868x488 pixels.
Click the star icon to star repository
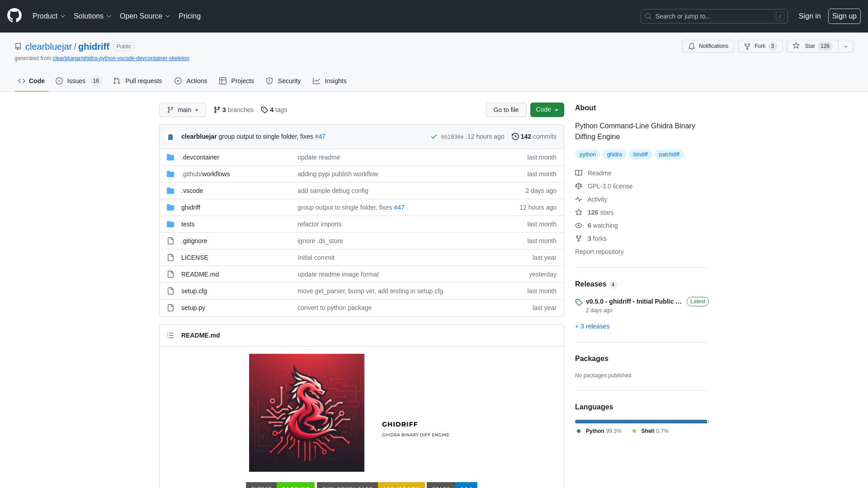coord(796,46)
